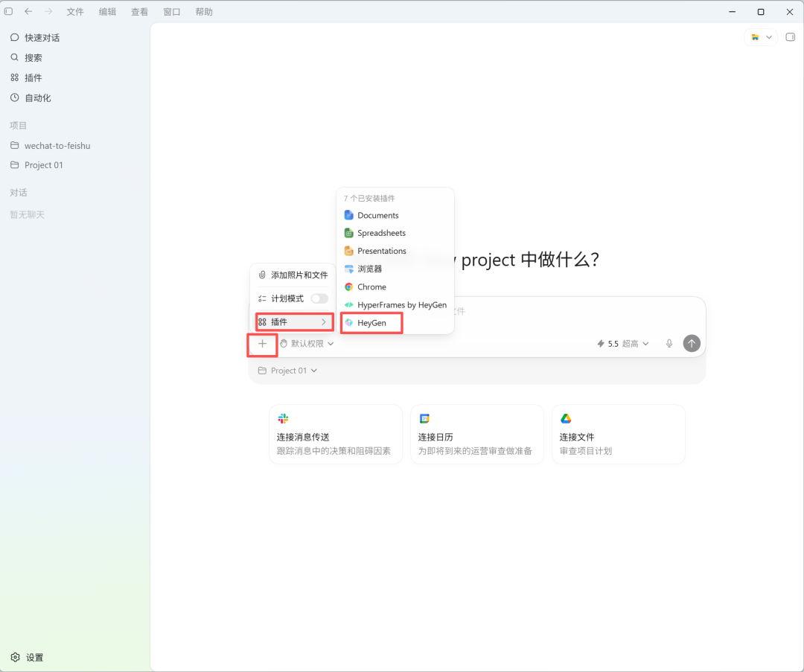Click the HeyGen gem icon
Image resolution: width=804 pixels, height=672 pixels.
[348, 323]
